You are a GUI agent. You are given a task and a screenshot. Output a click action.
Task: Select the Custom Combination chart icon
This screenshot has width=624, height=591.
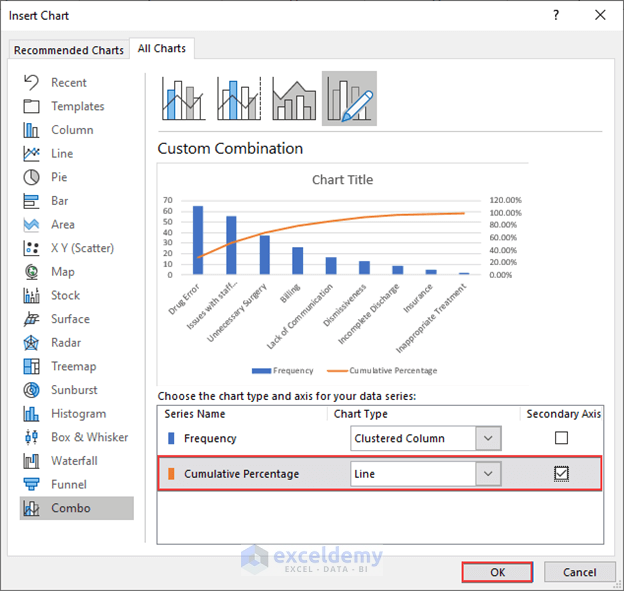(x=349, y=99)
